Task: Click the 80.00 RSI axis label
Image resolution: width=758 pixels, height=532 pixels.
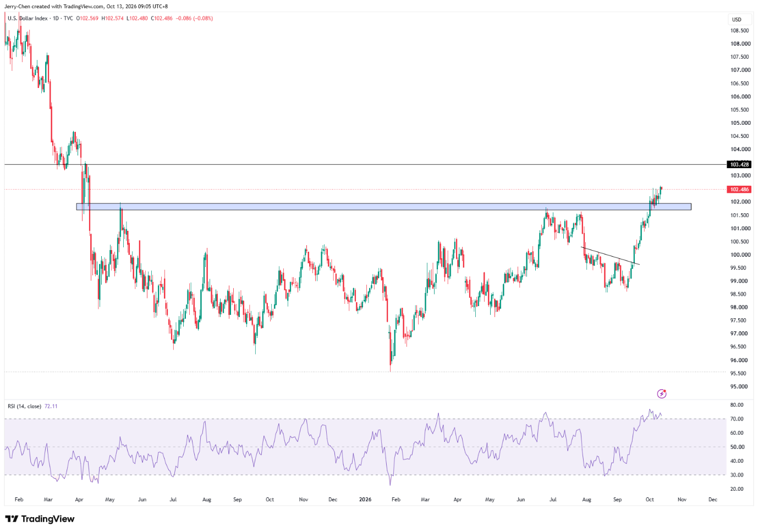Action: pyautogui.click(x=737, y=405)
